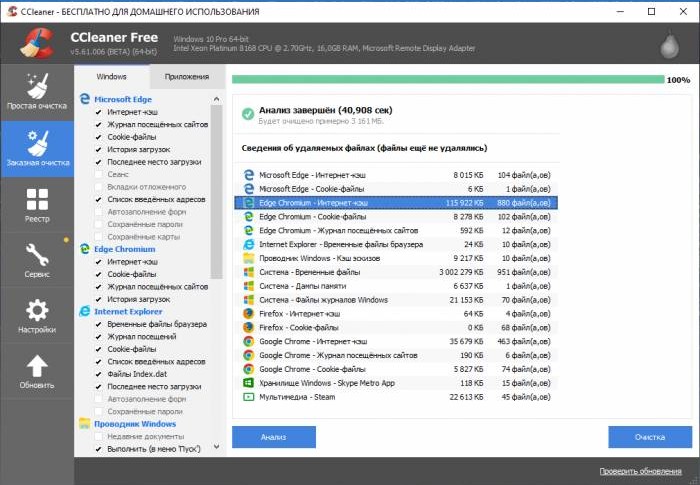Switch to the Windows tab
The width and height of the screenshot is (700, 485).
112,76
